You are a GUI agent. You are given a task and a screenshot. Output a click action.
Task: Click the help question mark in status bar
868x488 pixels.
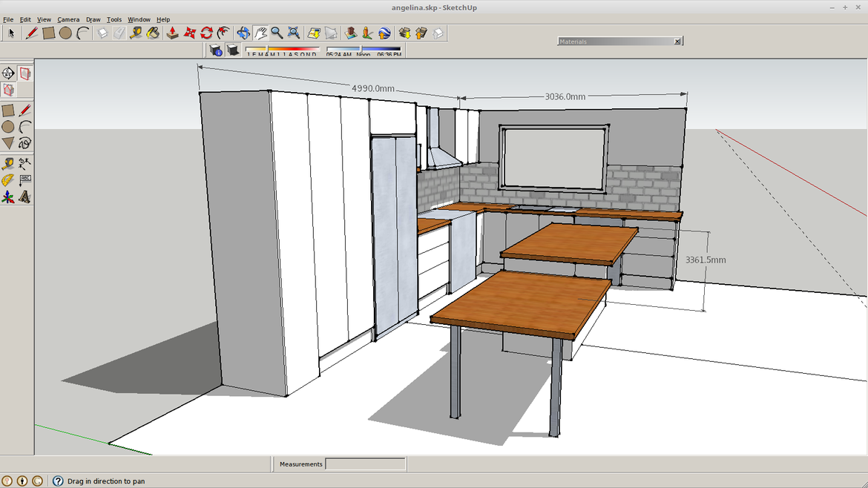pyautogui.click(x=58, y=481)
